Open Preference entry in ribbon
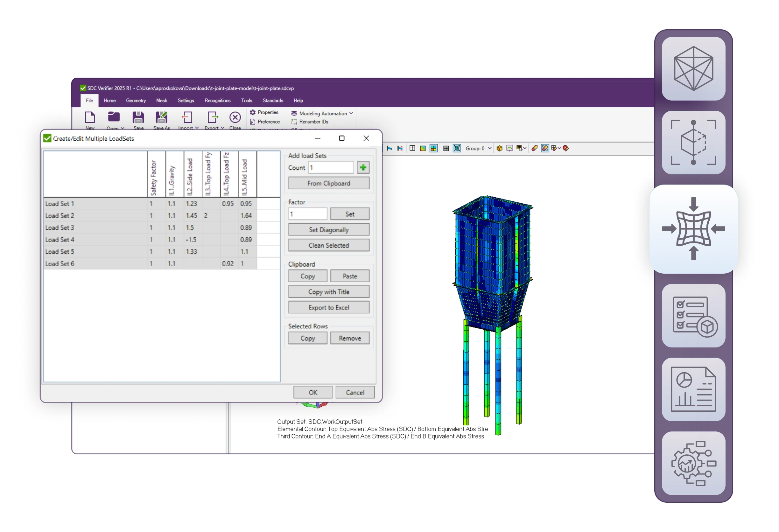Screen dimensions: 779x532 (x=265, y=122)
